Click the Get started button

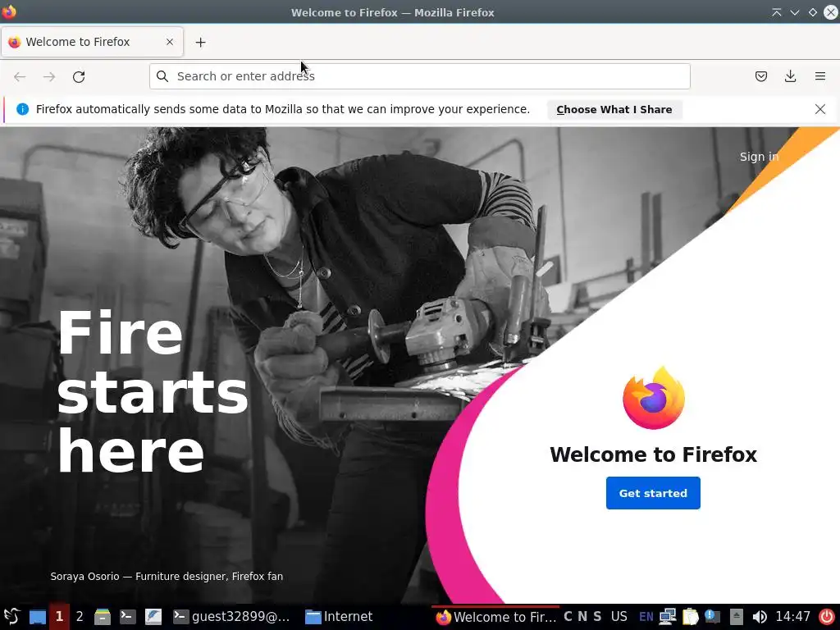click(x=653, y=493)
